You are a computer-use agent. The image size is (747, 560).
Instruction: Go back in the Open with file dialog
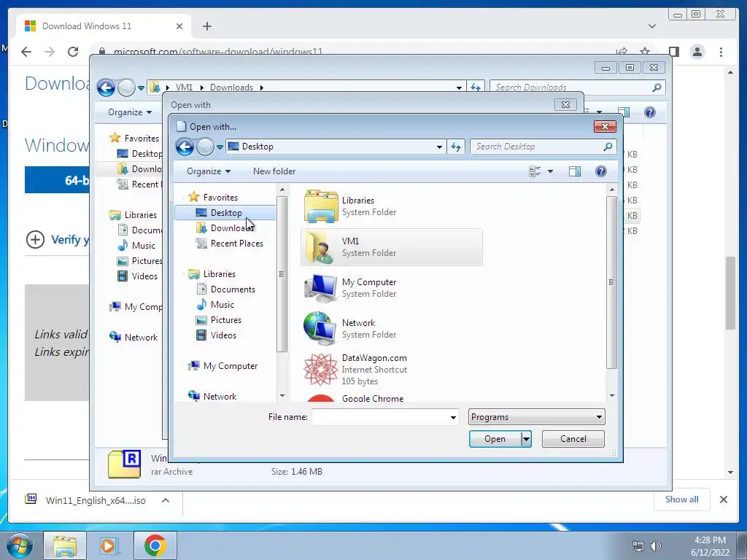pyautogui.click(x=185, y=147)
